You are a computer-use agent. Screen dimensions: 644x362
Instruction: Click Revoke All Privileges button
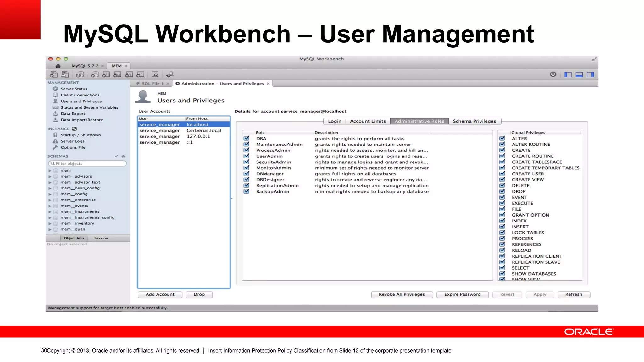coord(402,294)
